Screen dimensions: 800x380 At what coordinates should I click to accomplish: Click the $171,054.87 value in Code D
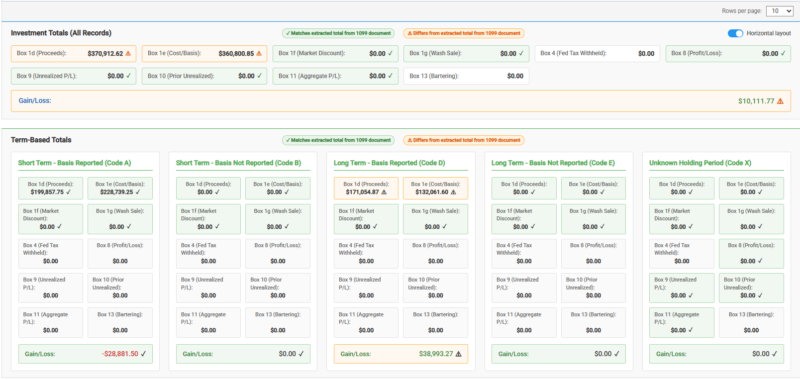click(363, 192)
